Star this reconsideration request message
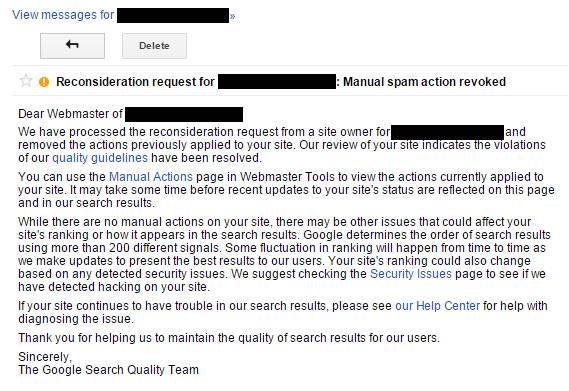The image size is (569, 391). pyautogui.click(x=26, y=81)
